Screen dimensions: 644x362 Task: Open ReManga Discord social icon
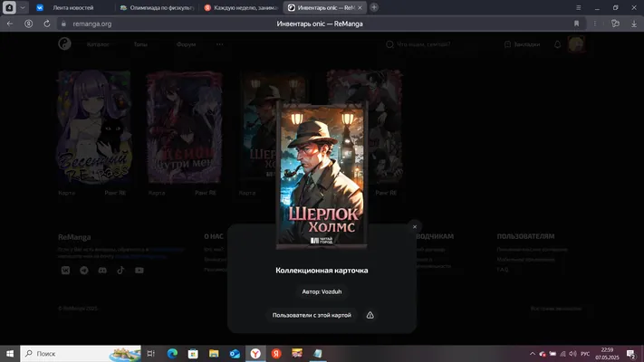point(102,270)
